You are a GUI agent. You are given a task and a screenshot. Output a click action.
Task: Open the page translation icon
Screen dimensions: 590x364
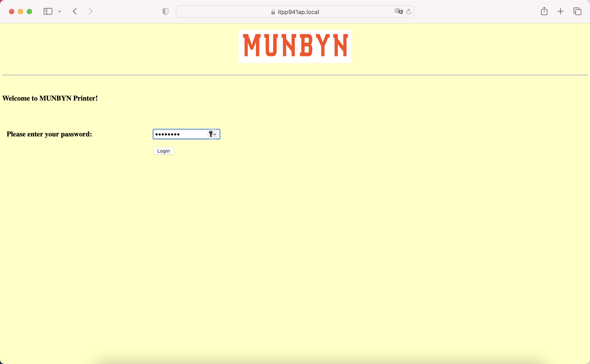pos(398,11)
